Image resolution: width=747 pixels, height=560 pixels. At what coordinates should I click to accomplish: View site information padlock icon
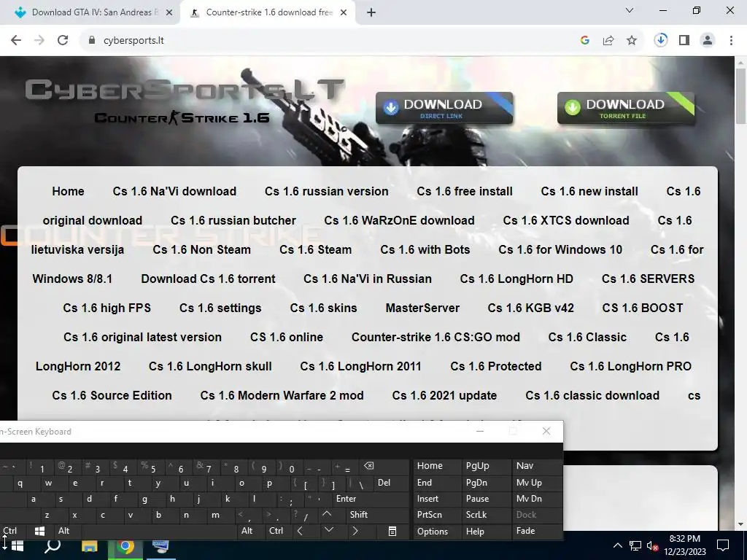click(92, 41)
